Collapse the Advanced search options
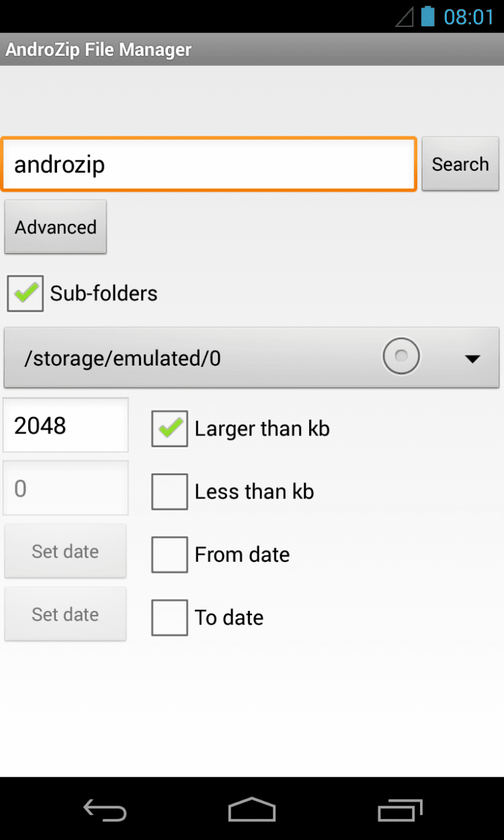 (56, 227)
